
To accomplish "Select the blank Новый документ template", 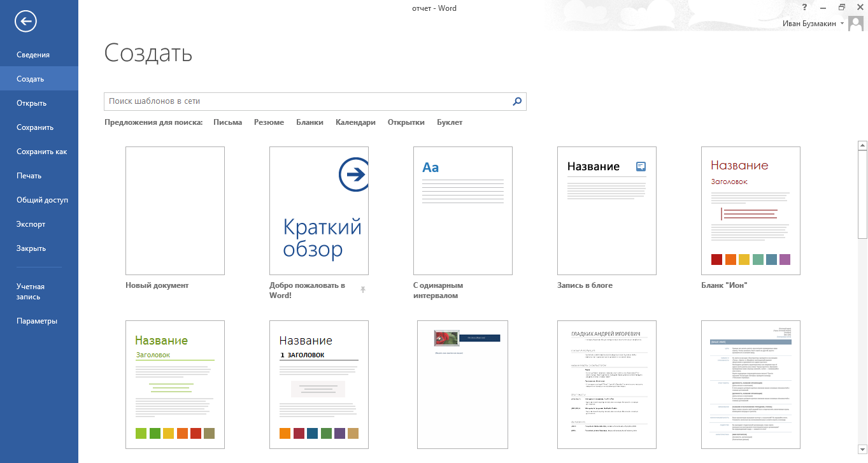I will pyautogui.click(x=175, y=211).
